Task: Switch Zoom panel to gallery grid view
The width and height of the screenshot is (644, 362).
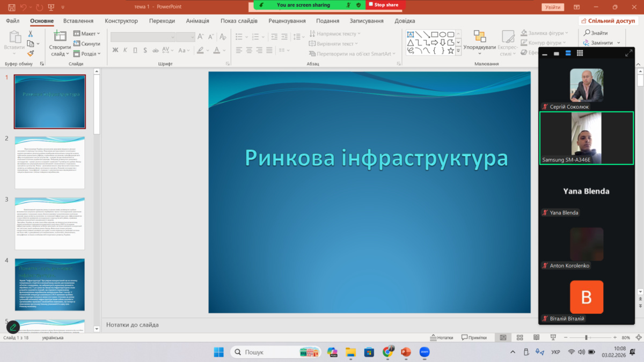Action: [x=580, y=53]
